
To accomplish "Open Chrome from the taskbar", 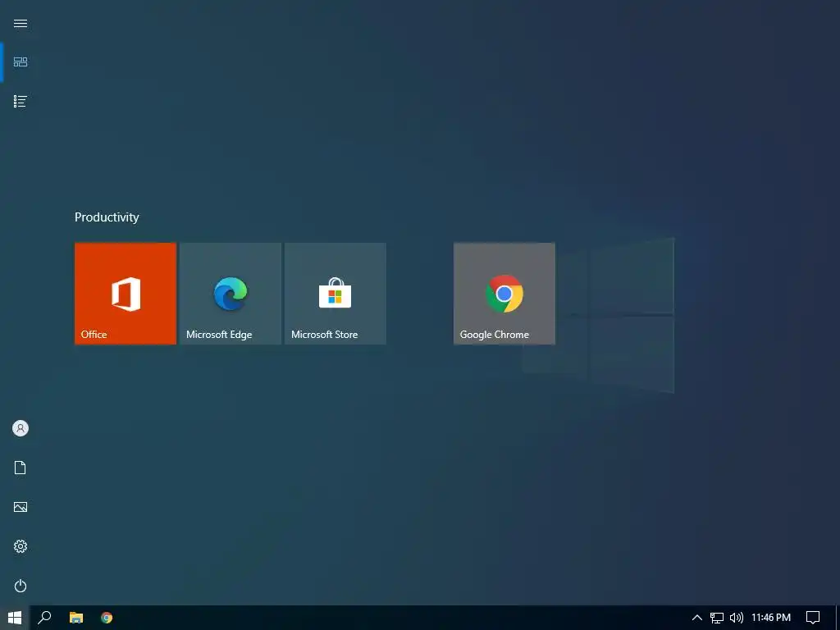I will (107, 618).
